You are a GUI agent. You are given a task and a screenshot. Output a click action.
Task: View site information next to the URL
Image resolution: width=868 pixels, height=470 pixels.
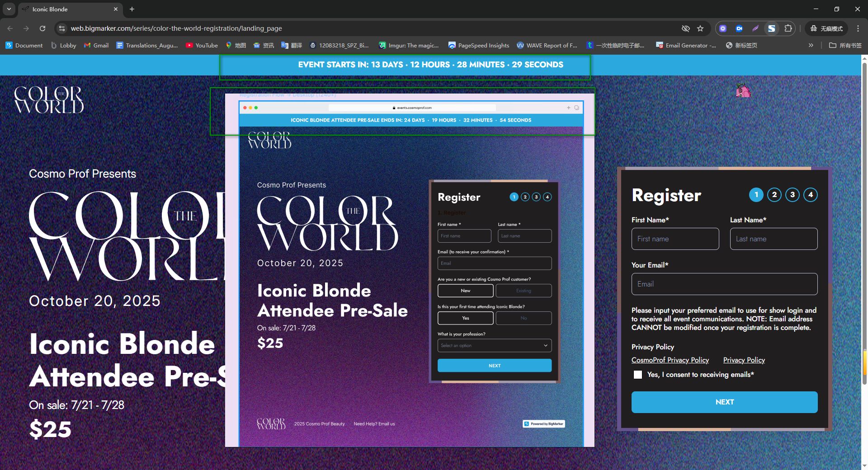[62, 28]
